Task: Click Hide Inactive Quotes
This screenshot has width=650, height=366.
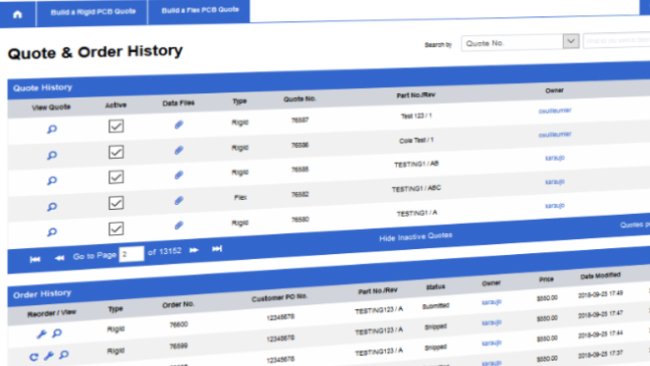Action: tap(416, 237)
